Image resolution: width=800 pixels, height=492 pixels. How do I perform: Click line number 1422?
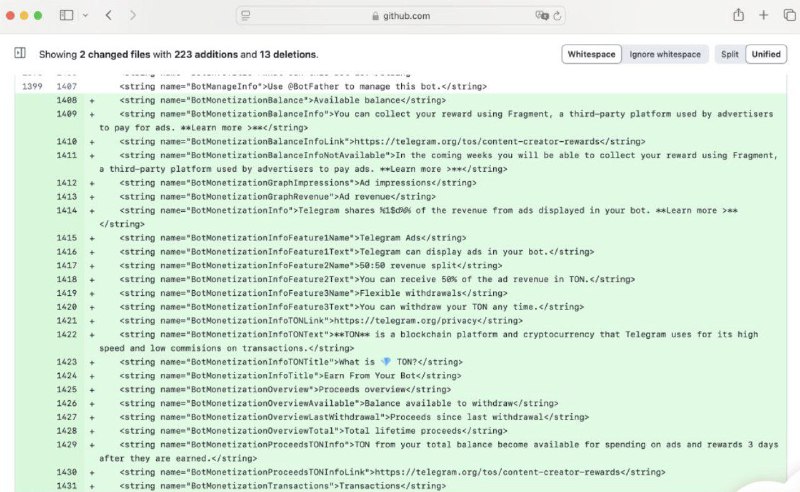tap(67, 334)
